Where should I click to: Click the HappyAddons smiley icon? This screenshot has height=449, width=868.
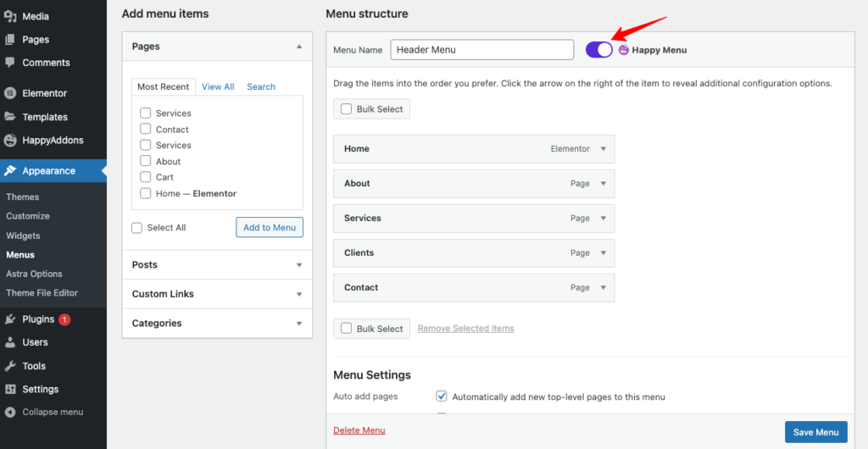[10, 141]
